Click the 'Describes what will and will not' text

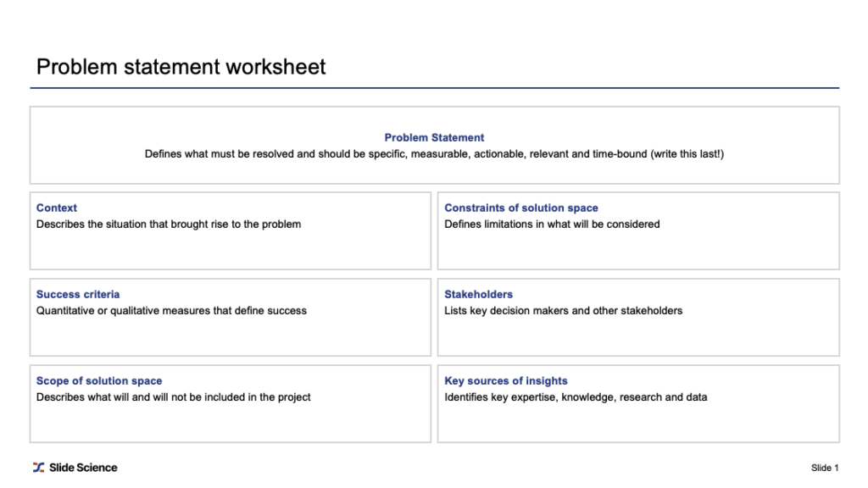(173, 396)
